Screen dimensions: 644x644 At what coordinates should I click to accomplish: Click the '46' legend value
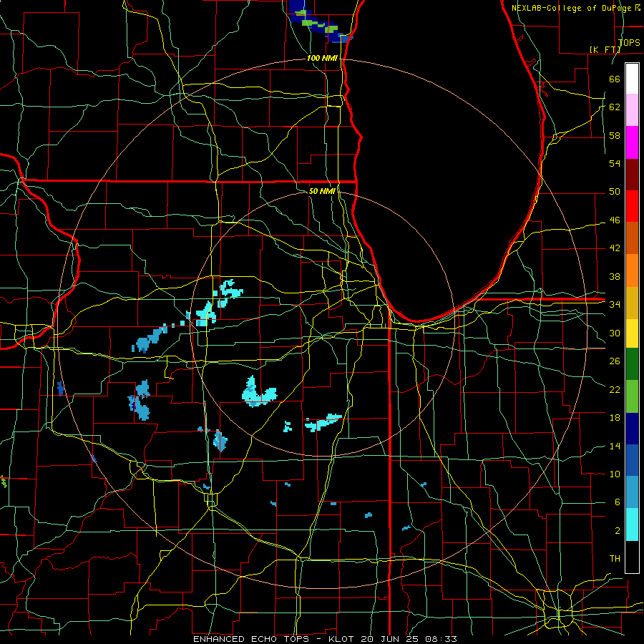click(615, 220)
